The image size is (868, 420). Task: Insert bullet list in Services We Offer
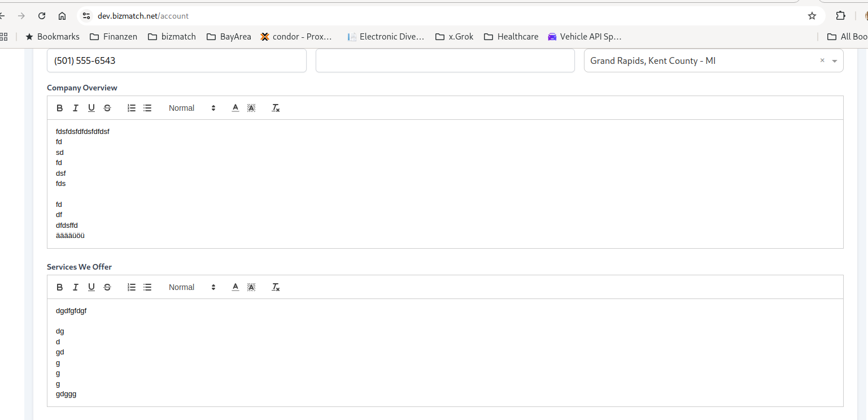pos(147,287)
